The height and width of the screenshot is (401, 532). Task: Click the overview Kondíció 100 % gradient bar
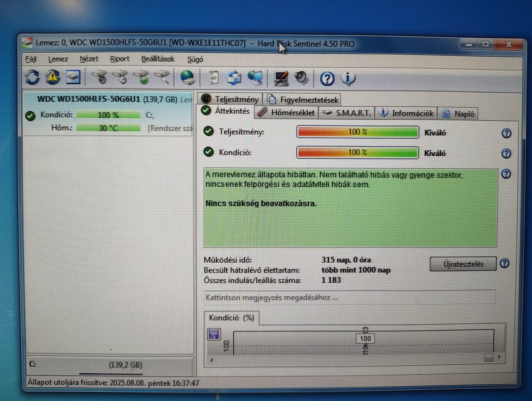tap(358, 152)
